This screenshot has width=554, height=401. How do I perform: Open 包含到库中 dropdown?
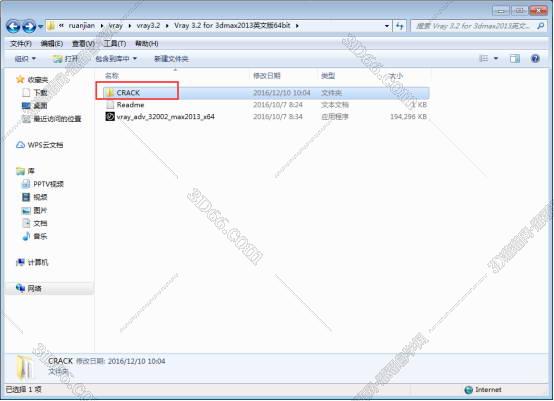116,59
